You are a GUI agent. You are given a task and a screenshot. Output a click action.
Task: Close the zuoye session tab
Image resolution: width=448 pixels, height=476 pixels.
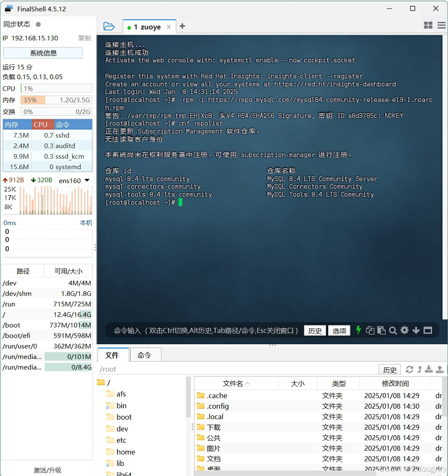point(169,27)
